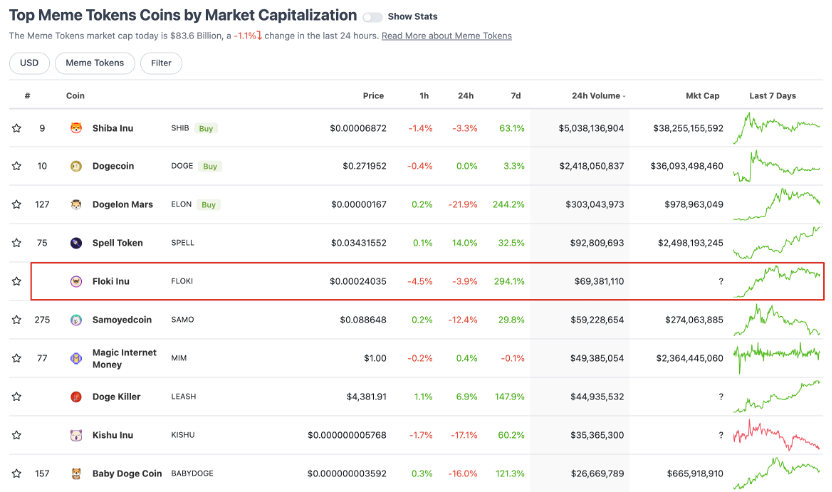Open the Baby Doge Coin page
The image size is (832, 492).
[x=127, y=473]
